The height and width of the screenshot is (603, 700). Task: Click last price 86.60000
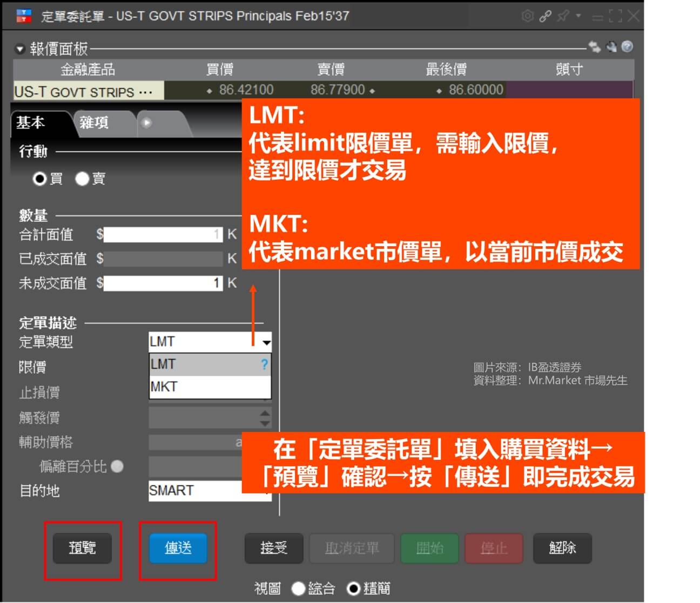pos(476,90)
